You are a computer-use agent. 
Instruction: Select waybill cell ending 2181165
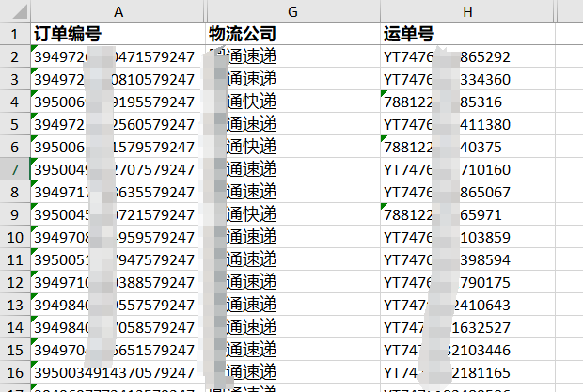(x=467, y=372)
